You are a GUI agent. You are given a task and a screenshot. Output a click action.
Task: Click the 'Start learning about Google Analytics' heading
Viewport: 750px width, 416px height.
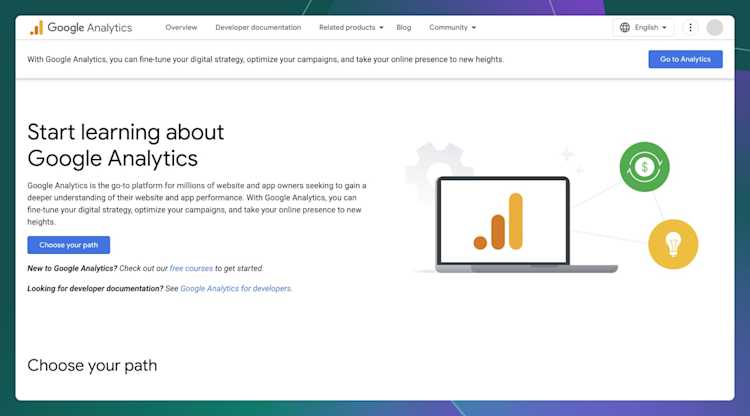(x=126, y=145)
